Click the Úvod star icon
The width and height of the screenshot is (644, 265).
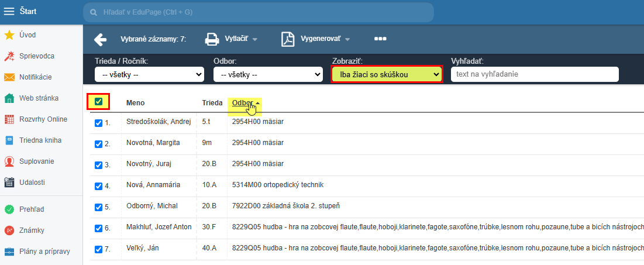click(9, 35)
